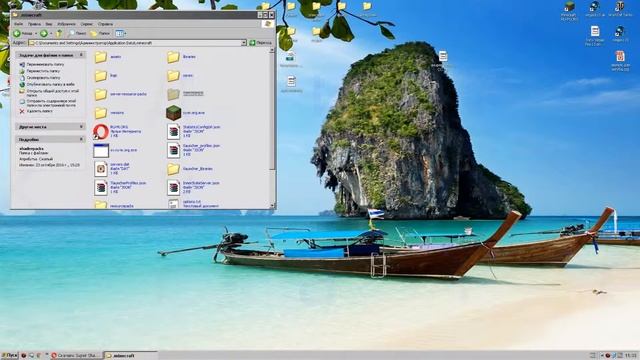640x360 pixels.
Task: Click the file list scrollbar up arrow
Action: (x=272, y=51)
